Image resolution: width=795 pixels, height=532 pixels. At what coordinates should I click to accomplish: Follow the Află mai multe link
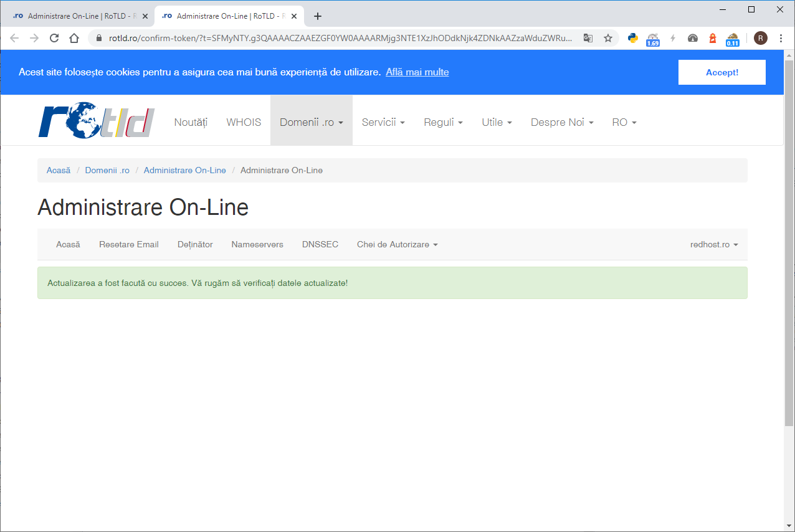point(417,72)
